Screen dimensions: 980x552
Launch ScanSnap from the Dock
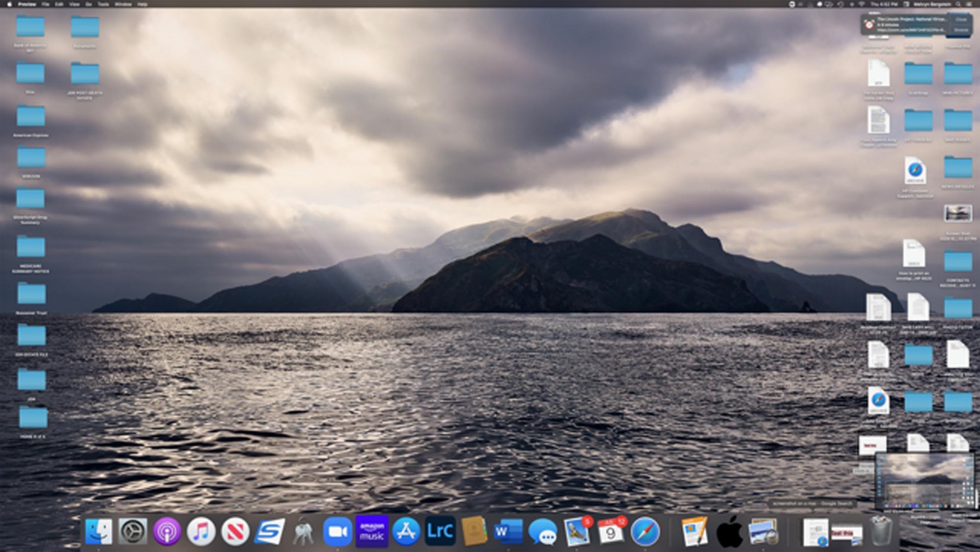269,531
